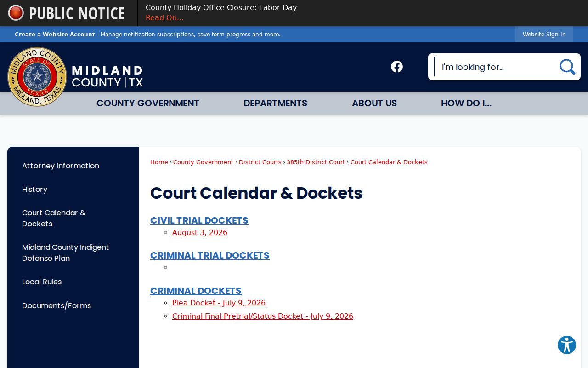Open Local Rules in the sidebar

click(42, 282)
